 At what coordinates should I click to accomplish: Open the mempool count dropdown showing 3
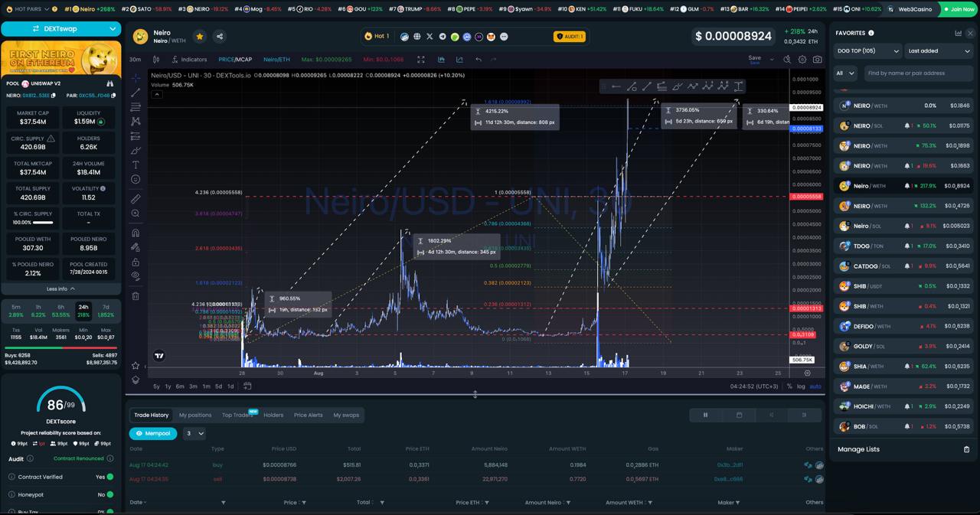(195, 433)
